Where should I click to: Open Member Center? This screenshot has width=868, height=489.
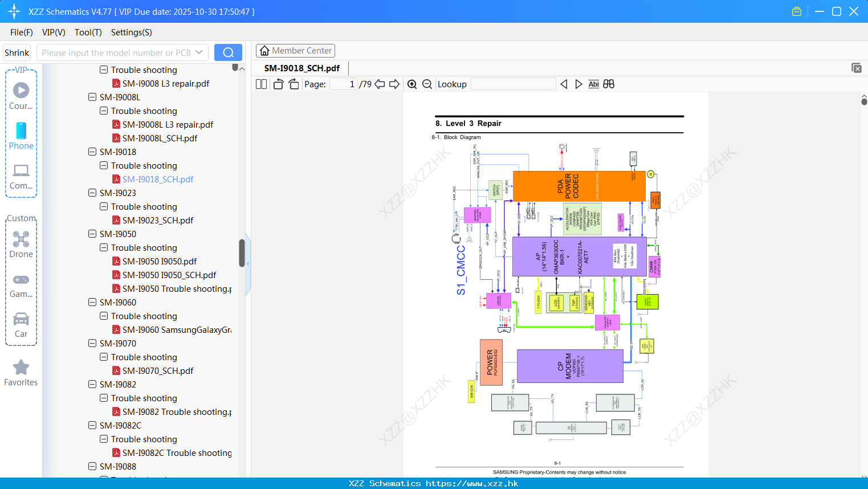(295, 51)
